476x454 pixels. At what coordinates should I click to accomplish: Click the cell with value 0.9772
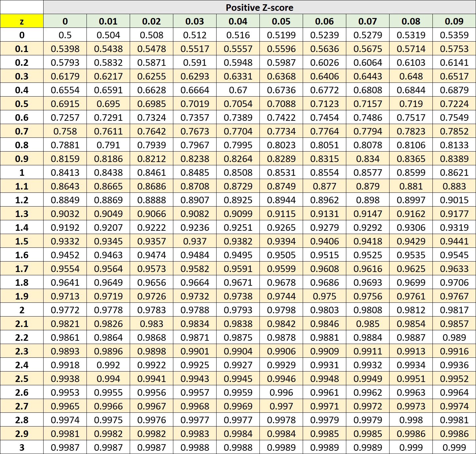[65, 310]
